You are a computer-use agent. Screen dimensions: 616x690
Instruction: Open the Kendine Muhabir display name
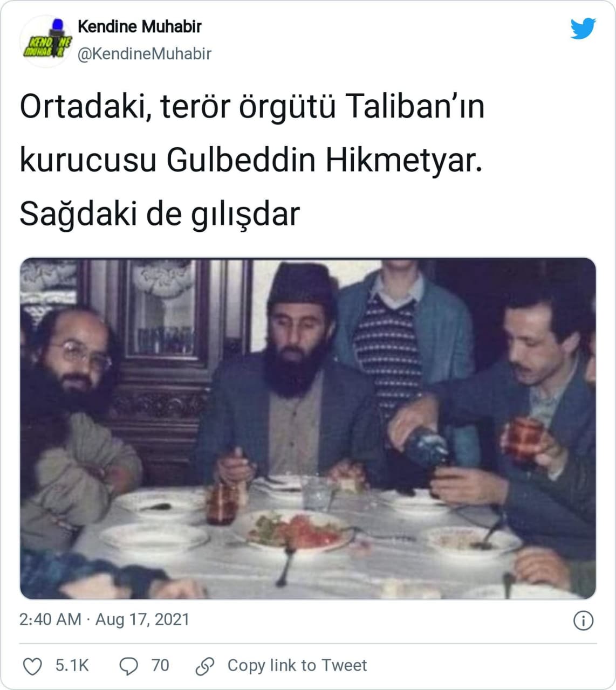point(140,26)
